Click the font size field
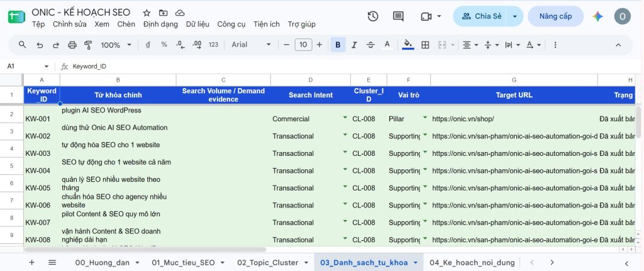Screen dimensions: 644x271 point(303,45)
